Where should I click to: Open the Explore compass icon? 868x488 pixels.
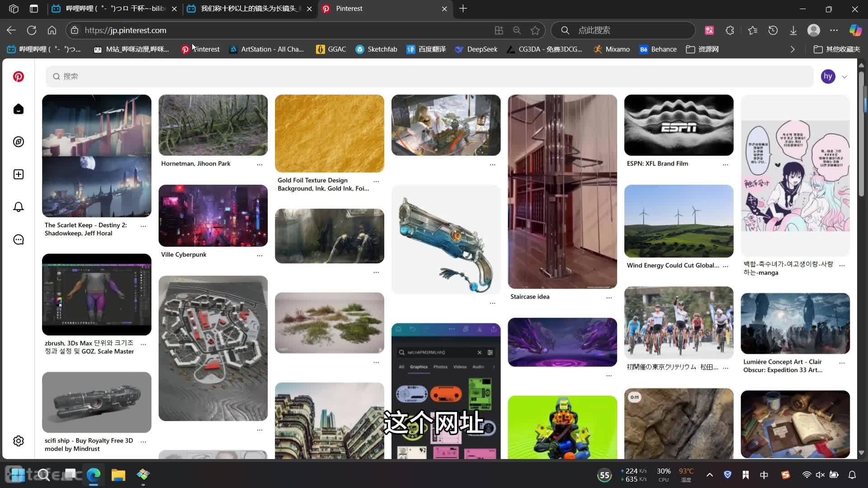pos(19,142)
